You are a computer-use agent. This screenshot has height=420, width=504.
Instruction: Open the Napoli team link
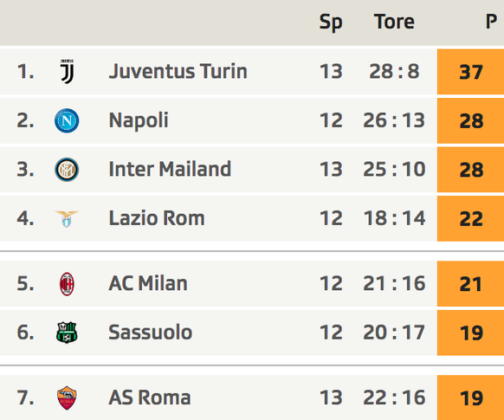tap(139, 121)
